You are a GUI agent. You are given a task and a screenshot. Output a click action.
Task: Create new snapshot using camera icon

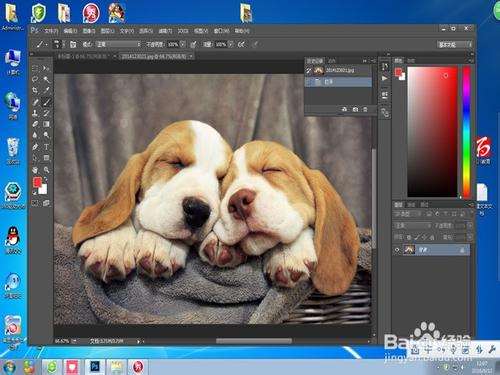tap(355, 109)
